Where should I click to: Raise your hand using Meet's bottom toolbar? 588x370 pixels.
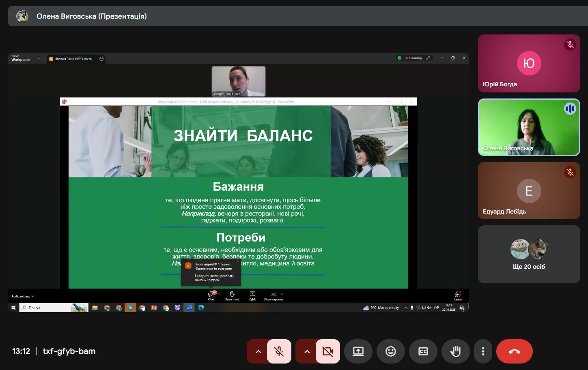[x=455, y=351]
